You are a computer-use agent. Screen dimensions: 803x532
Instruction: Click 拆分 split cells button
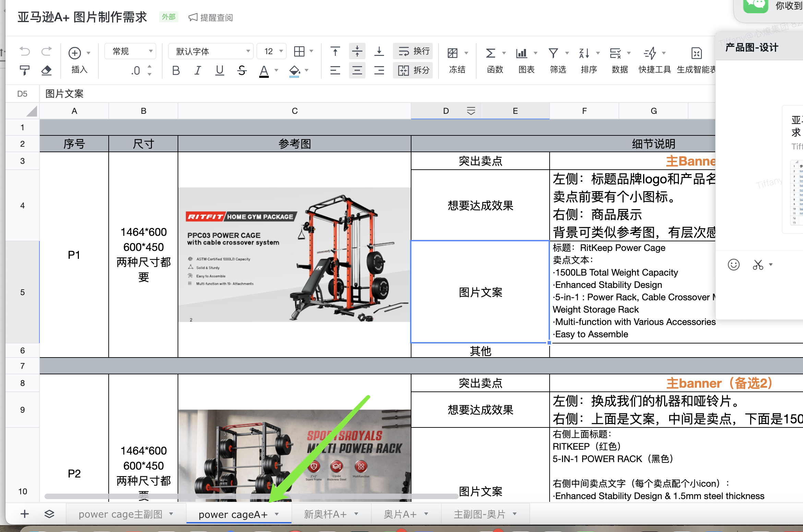pos(413,70)
